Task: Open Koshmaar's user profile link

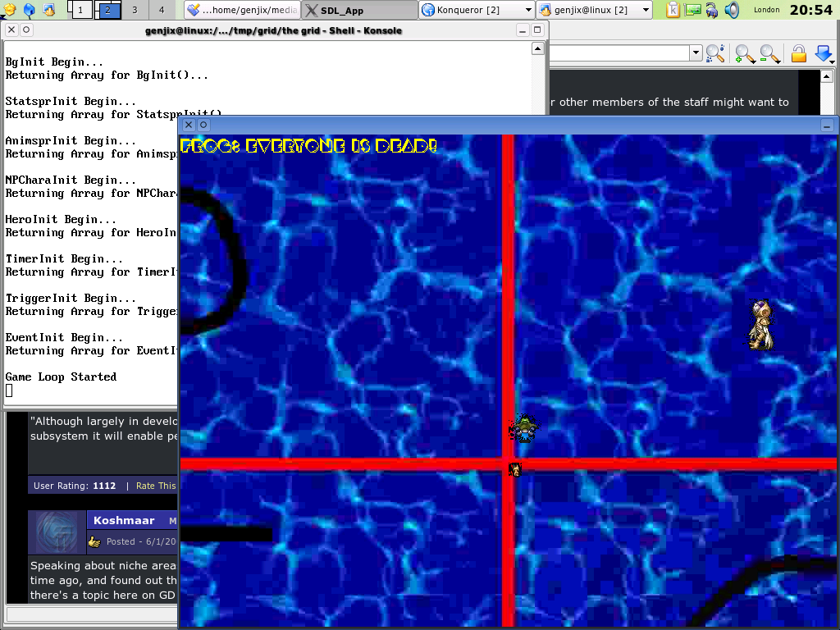Action: [x=125, y=521]
